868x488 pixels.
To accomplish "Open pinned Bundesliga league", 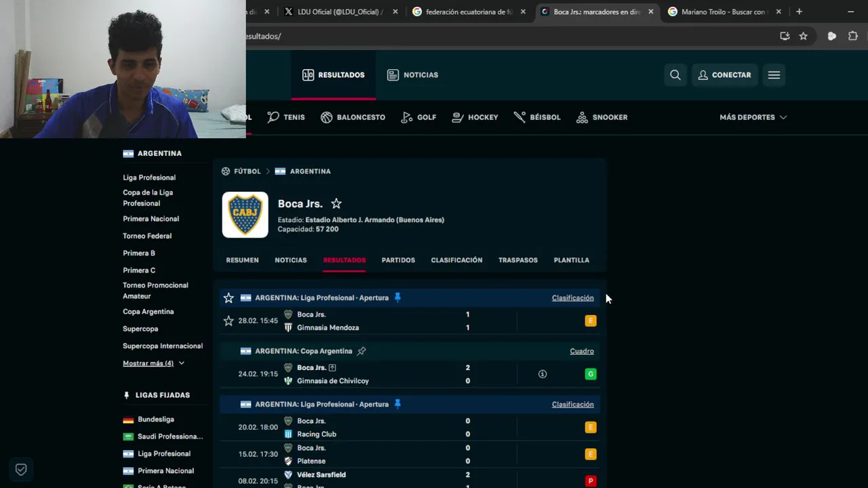I will click(156, 420).
